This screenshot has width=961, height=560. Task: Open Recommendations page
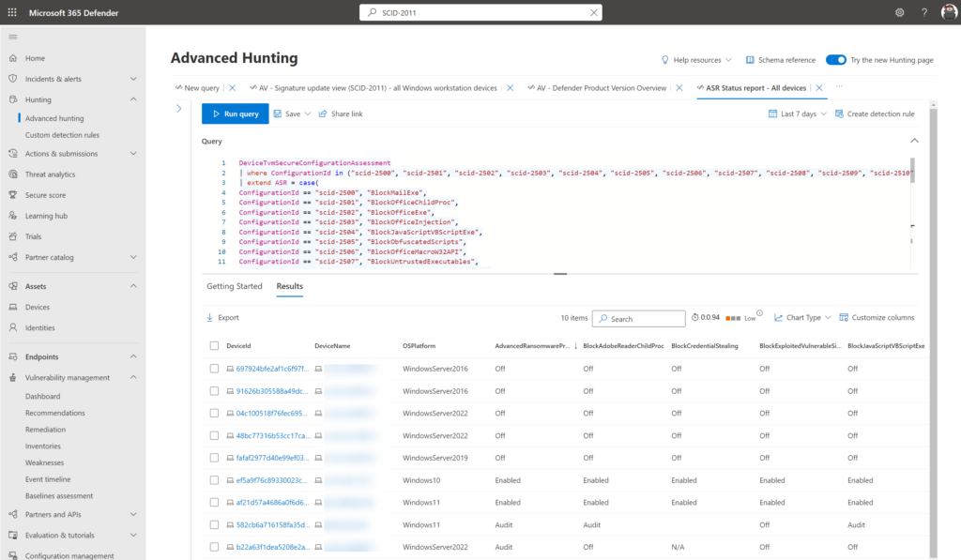[x=55, y=413]
